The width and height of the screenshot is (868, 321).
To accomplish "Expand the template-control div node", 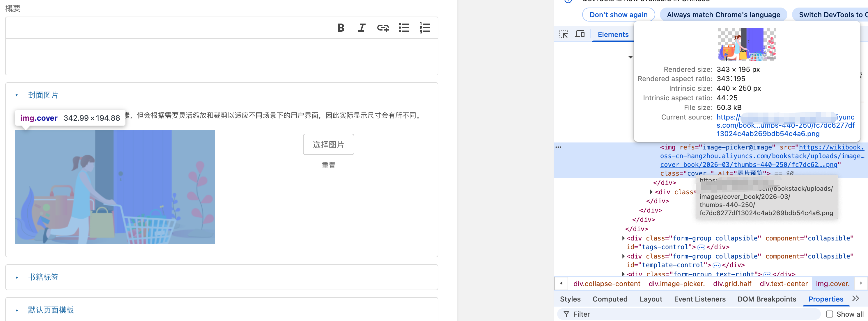I will pos(623,256).
